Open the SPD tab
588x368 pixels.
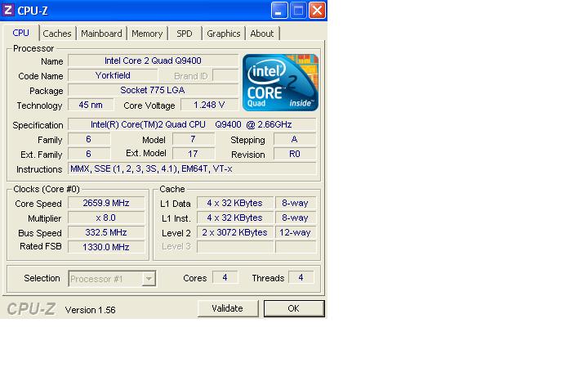pyautogui.click(x=185, y=34)
